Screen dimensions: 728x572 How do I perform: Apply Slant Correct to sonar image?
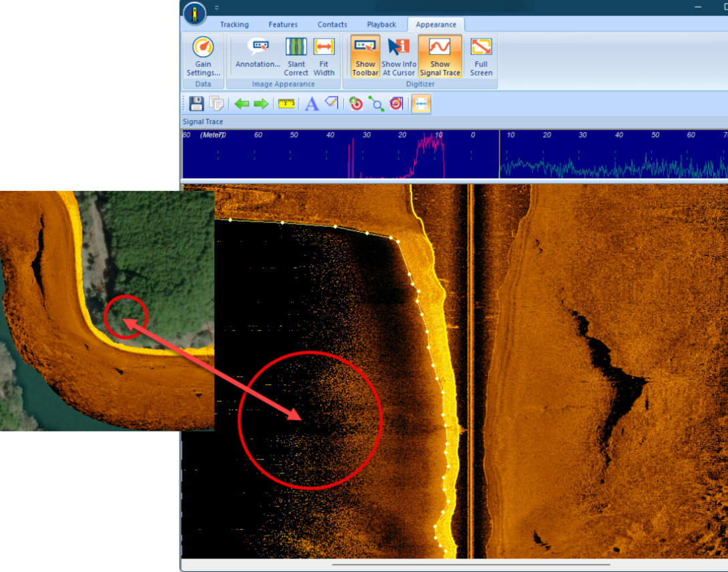[x=296, y=56]
